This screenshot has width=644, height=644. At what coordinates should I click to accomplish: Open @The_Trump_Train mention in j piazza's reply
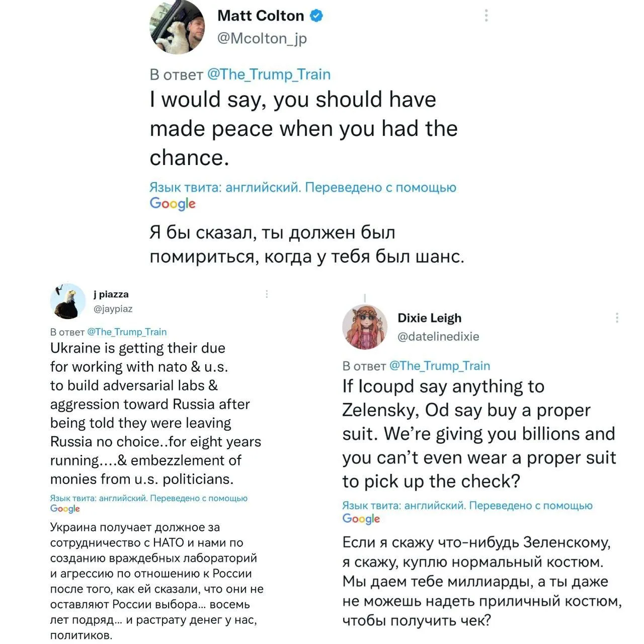coord(127,332)
